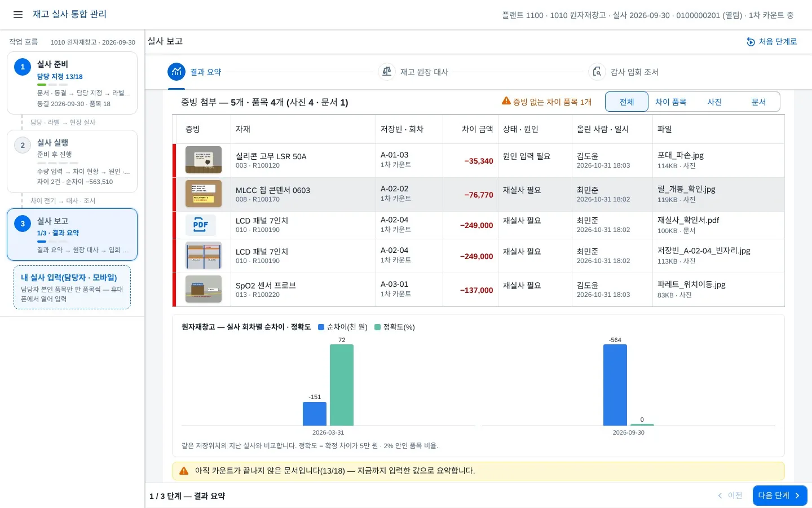Click the 이전 button
Viewport: 812px width, 508px height.
pyautogui.click(x=730, y=496)
